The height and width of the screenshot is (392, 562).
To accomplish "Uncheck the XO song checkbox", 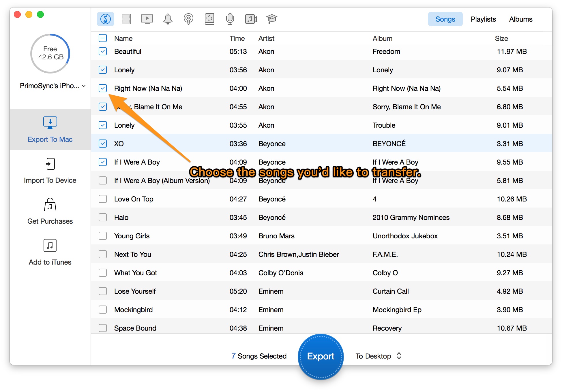I will [x=103, y=144].
